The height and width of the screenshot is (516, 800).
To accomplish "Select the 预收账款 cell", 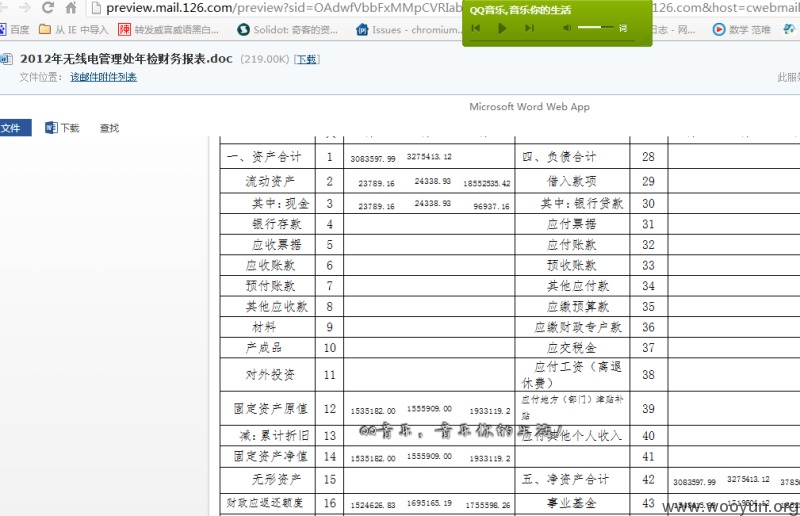I will click(x=572, y=265).
